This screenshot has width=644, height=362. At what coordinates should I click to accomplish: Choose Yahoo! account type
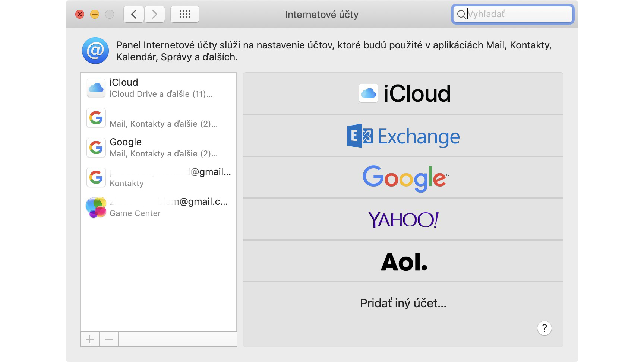[403, 219]
